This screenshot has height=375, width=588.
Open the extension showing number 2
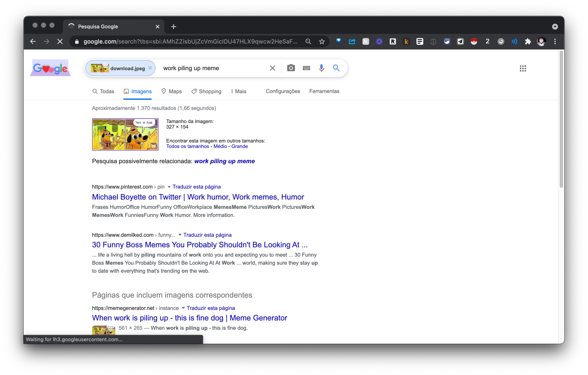pyautogui.click(x=487, y=41)
